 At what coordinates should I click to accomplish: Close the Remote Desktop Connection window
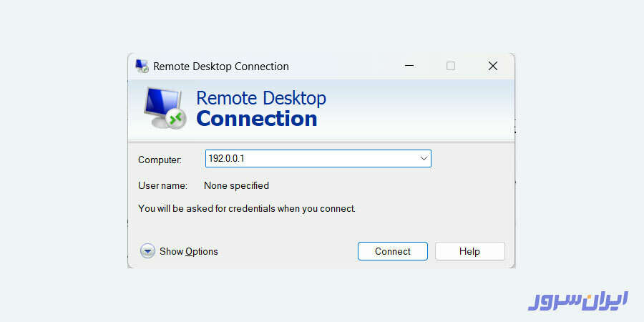(492, 66)
